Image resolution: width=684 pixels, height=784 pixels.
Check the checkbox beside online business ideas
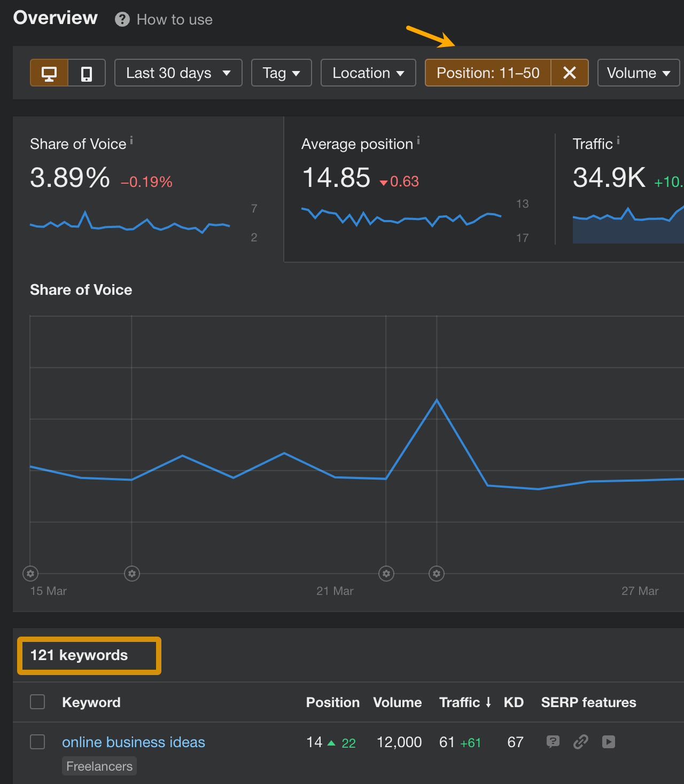[37, 742]
